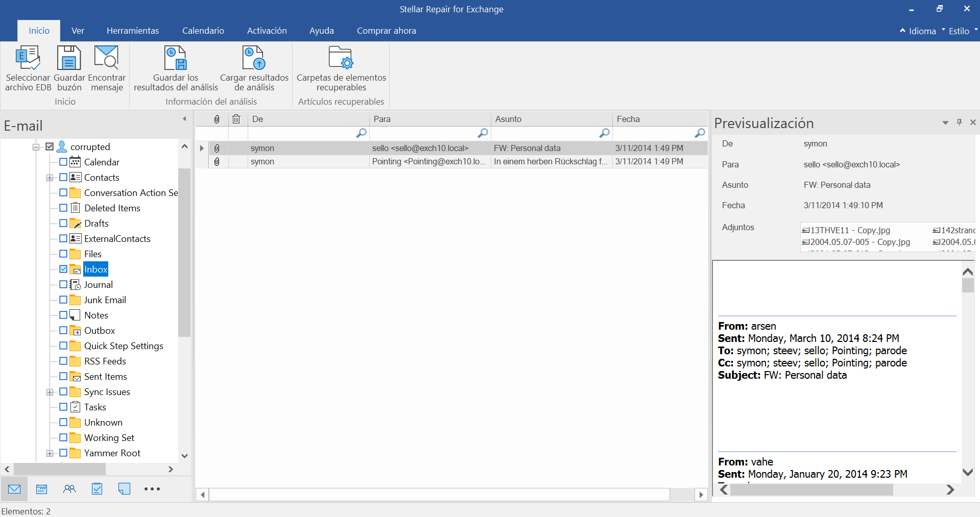Switch to Tasks view in bottom navigation

97,489
